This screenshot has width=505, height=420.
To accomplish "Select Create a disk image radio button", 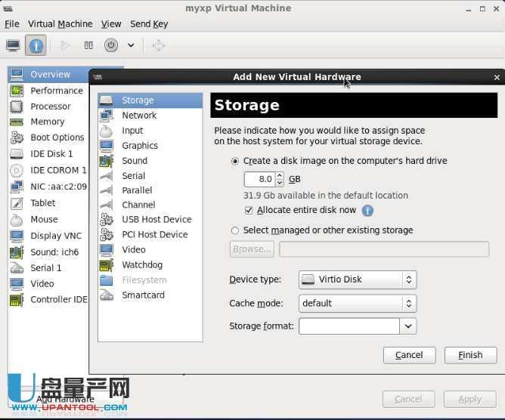I will [235, 161].
